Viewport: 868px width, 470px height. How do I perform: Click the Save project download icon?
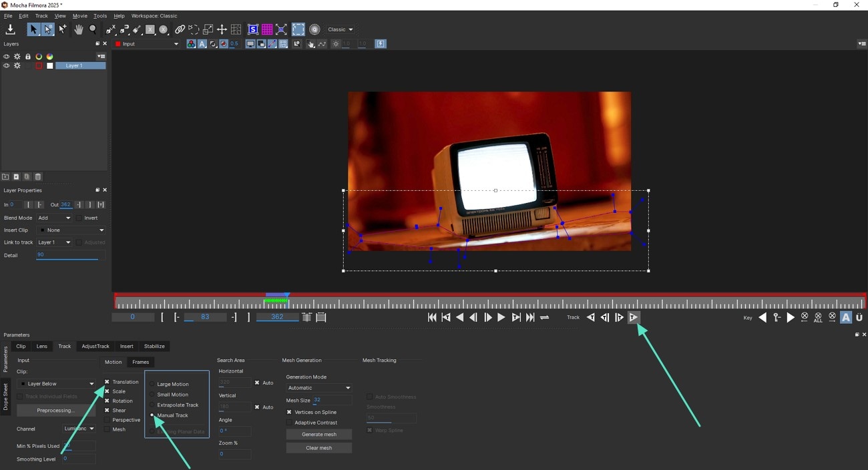[11, 29]
